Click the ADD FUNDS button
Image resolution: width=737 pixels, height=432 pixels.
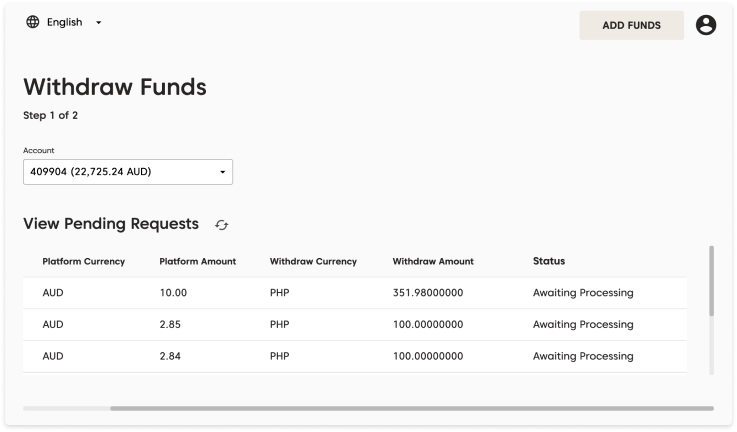[x=631, y=26]
